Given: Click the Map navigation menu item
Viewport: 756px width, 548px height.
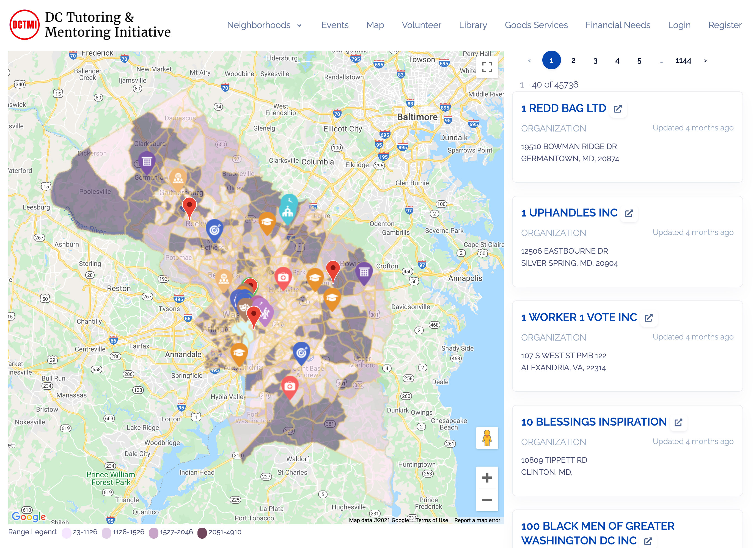Looking at the screenshot, I should (375, 25).
